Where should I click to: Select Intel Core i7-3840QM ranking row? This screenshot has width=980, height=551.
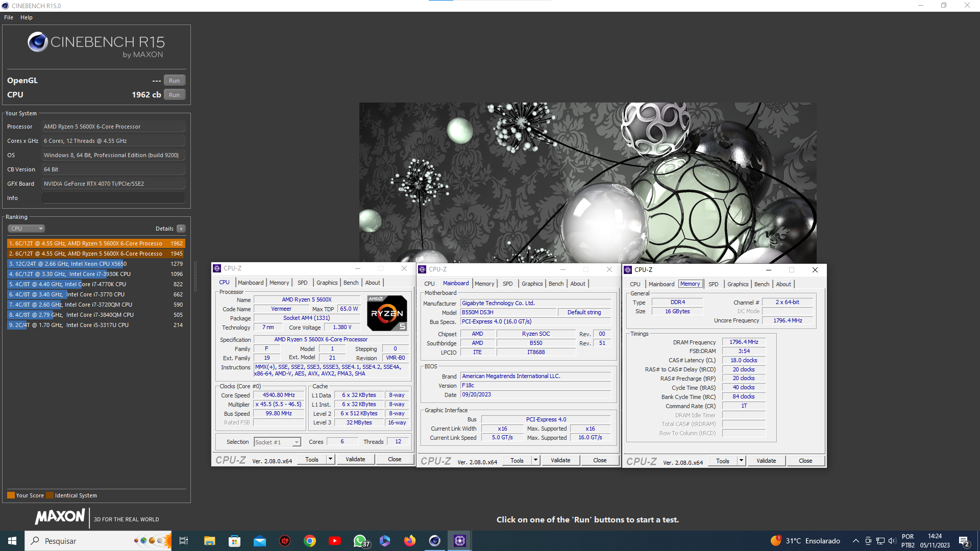coord(96,315)
